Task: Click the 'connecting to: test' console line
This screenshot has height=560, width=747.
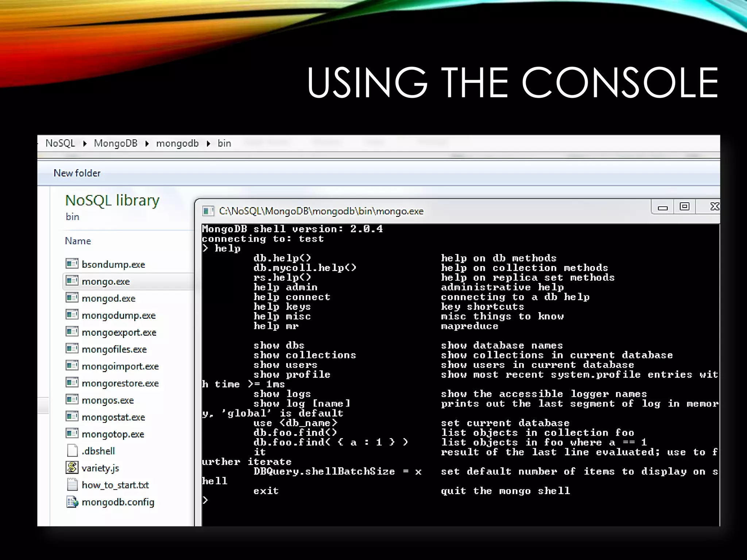Action: click(263, 239)
